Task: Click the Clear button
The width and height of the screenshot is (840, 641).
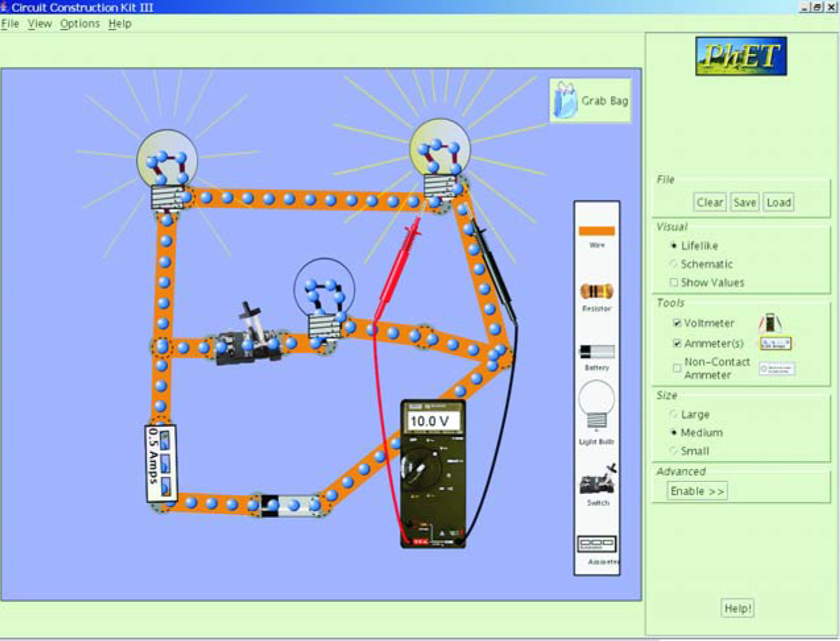Action: click(709, 202)
